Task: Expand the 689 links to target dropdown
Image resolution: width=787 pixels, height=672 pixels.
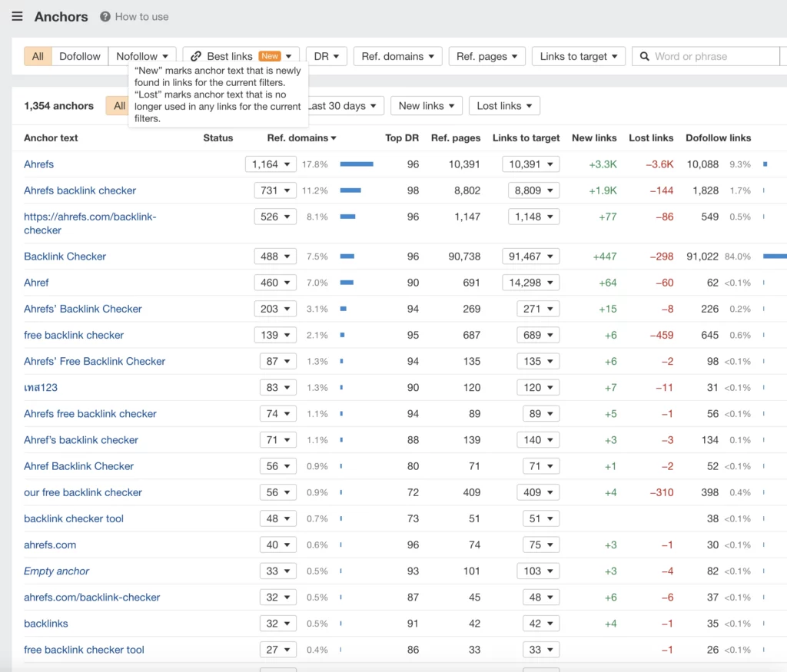Action: (x=538, y=335)
